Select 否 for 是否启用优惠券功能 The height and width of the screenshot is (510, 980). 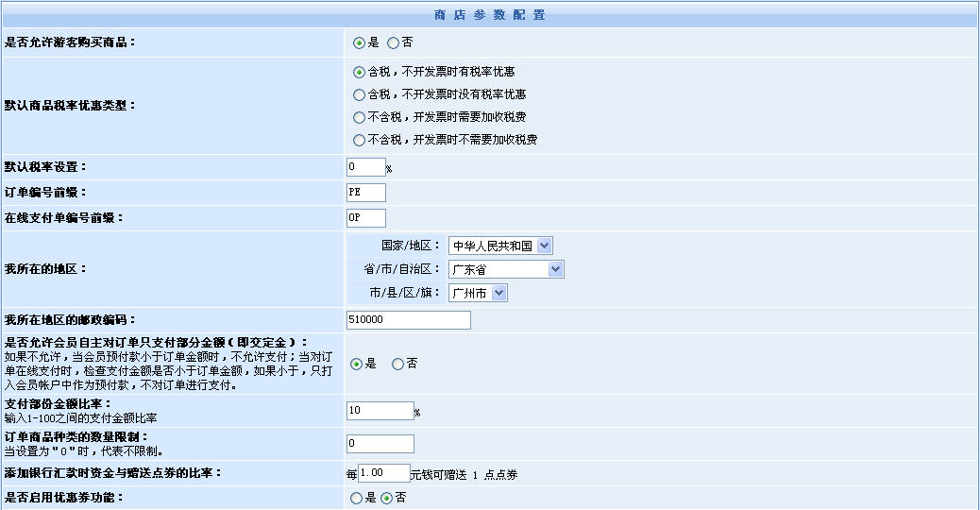386,498
